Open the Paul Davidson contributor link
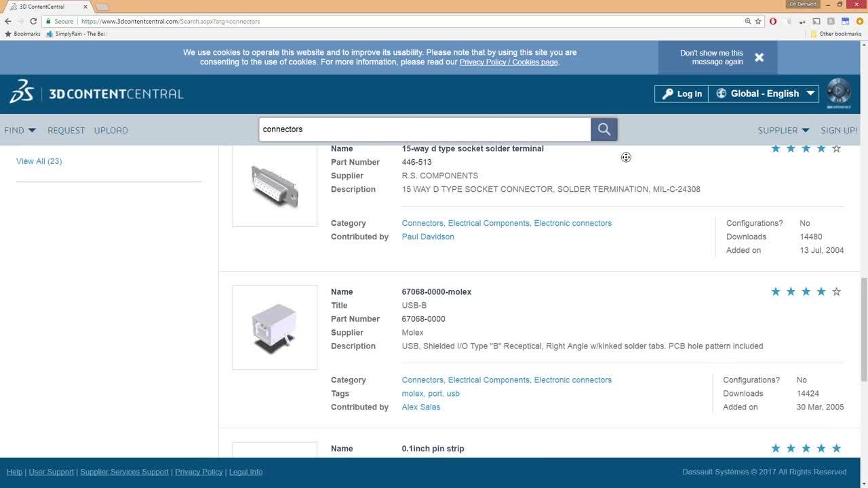Screen dimensions: 868x488 [428, 237]
